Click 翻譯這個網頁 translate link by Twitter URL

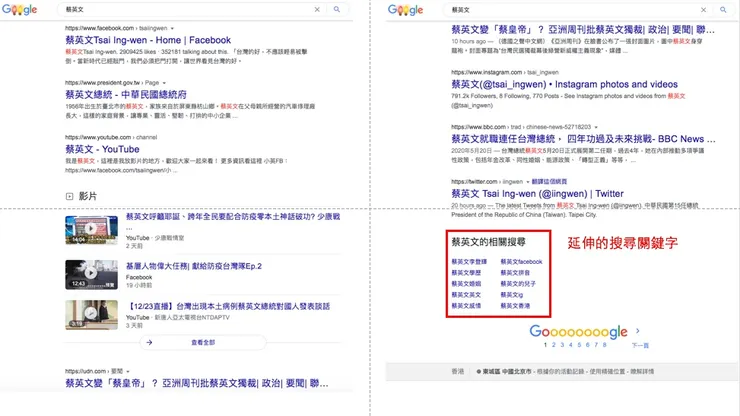[x=549, y=182]
